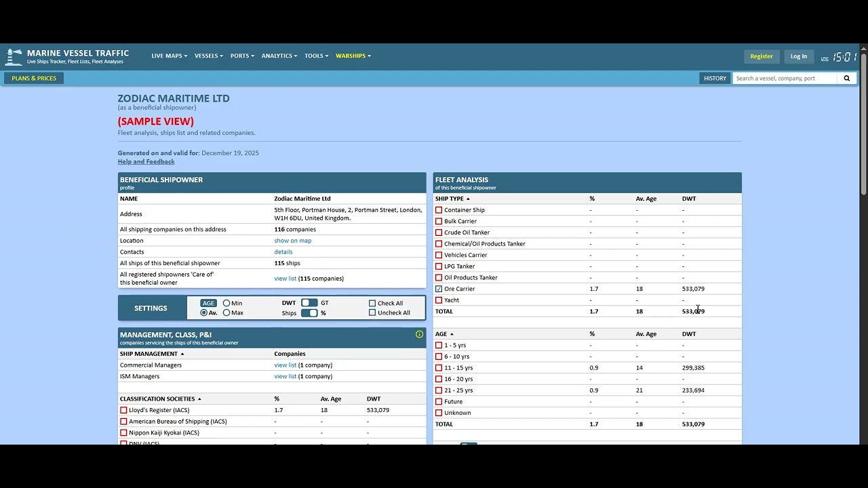Viewport: 868px width, 488px height.
Task: Open the Analytics dropdown menu
Action: click(279, 56)
